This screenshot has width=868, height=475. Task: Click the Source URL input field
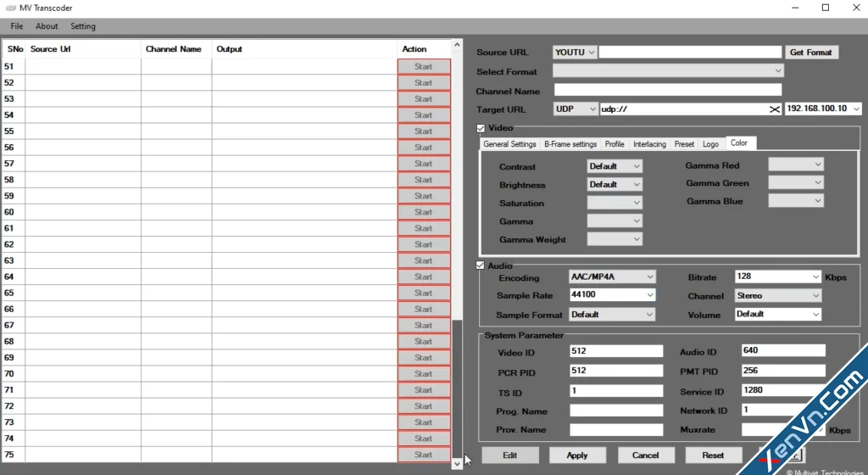pyautogui.click(x=690, y=52)
